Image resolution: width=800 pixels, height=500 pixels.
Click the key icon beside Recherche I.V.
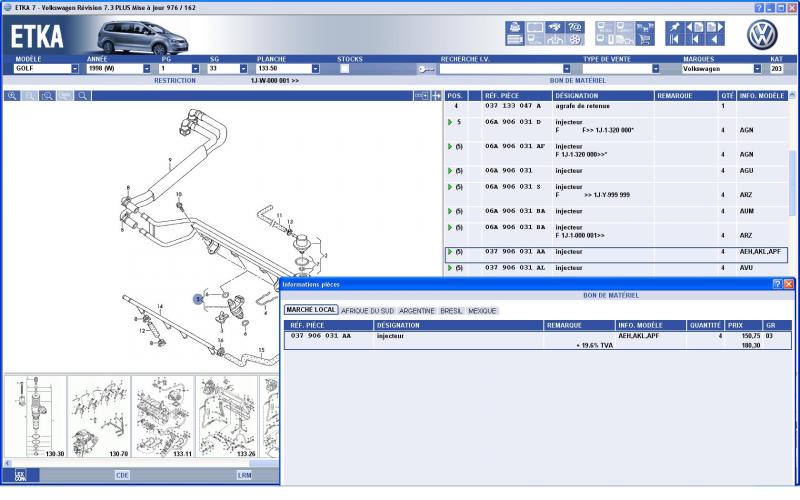426,69
